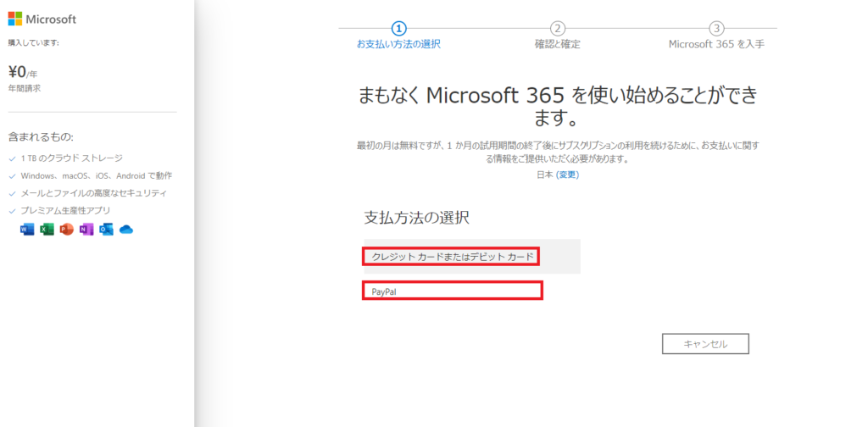Click プレミアム生産性アプリ text
868x427 pixels.
(65, 210)
